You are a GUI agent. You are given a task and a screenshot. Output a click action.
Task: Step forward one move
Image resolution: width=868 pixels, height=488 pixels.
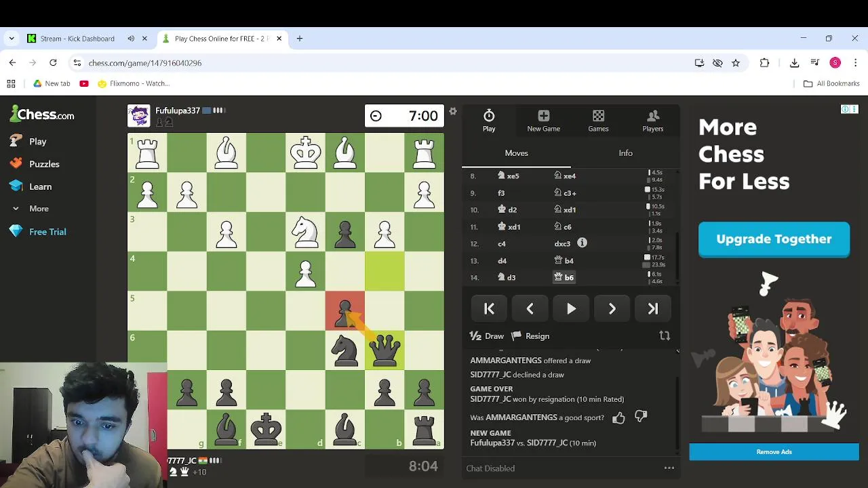point(612,308)
